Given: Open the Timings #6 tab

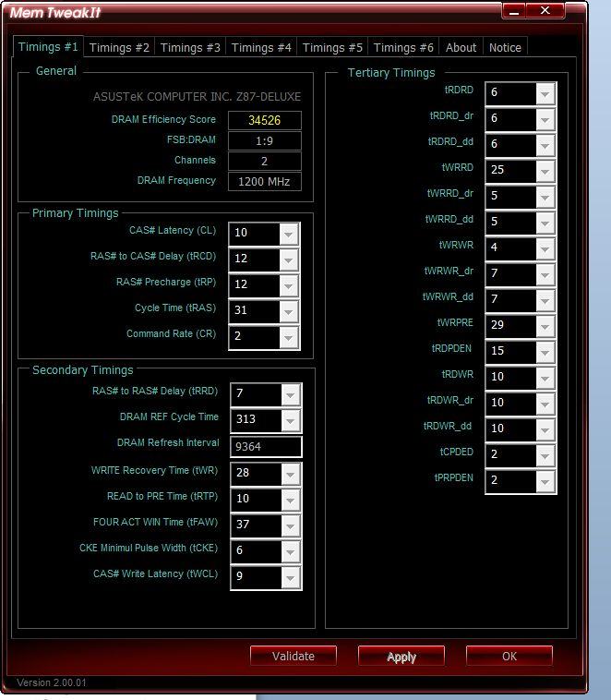Looking at the screenshot, I should [403, 47].
